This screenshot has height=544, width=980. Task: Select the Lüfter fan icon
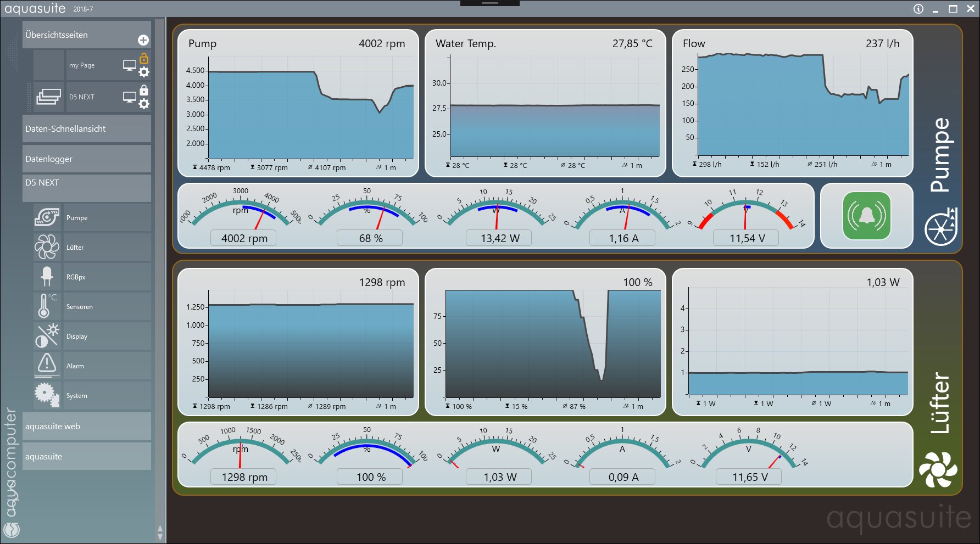(x=47, y=247)
